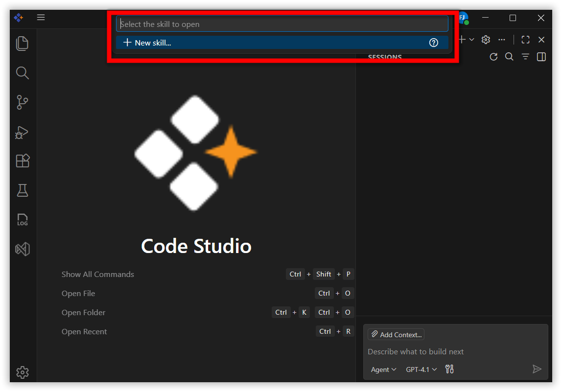
Task: Refresh the chat sessions list
Action: [x=493, y=57]
